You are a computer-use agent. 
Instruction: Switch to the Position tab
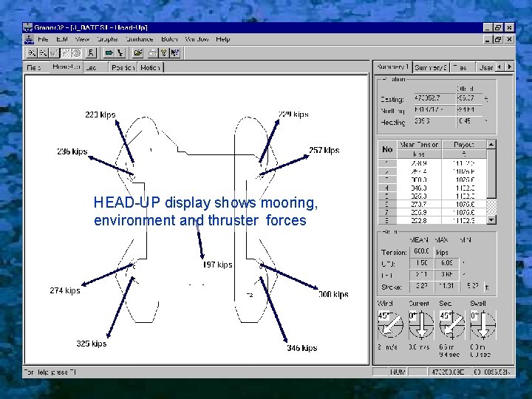click(123, 67)
